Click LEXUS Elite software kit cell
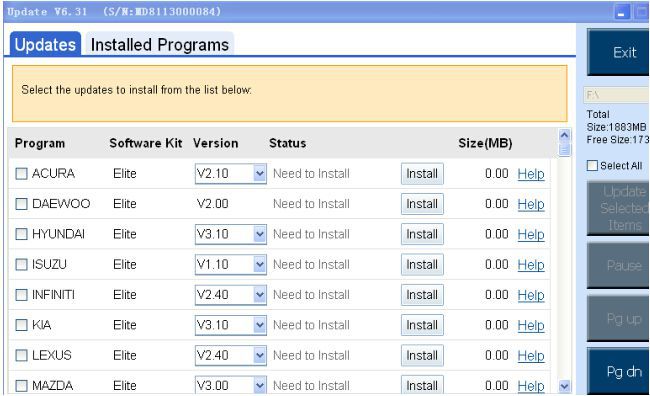The image size is (650, 396). pyautogui.click(x=125, y=355)
